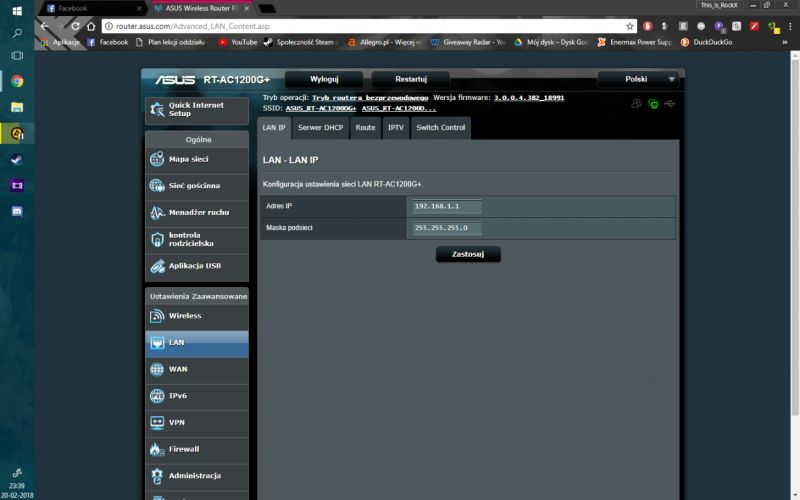Viewport: 800px width, 500px height.
Task: Open Windows Start menu
Action: (x=17, y=11)
